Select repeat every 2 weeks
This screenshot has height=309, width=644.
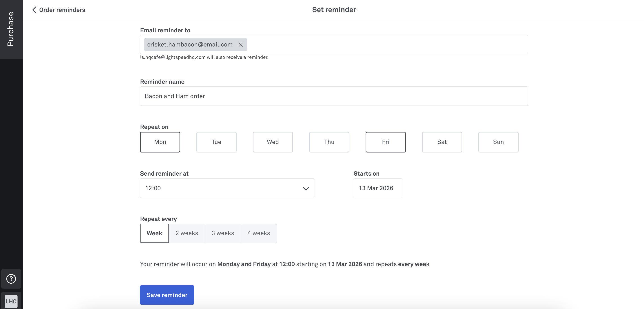[187, 233]
